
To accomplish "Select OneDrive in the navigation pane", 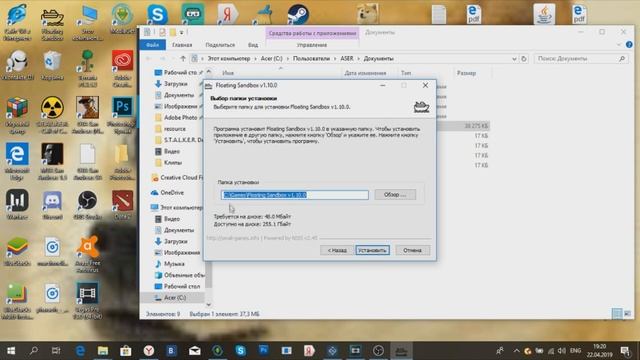I will click(x=172, y=193).
